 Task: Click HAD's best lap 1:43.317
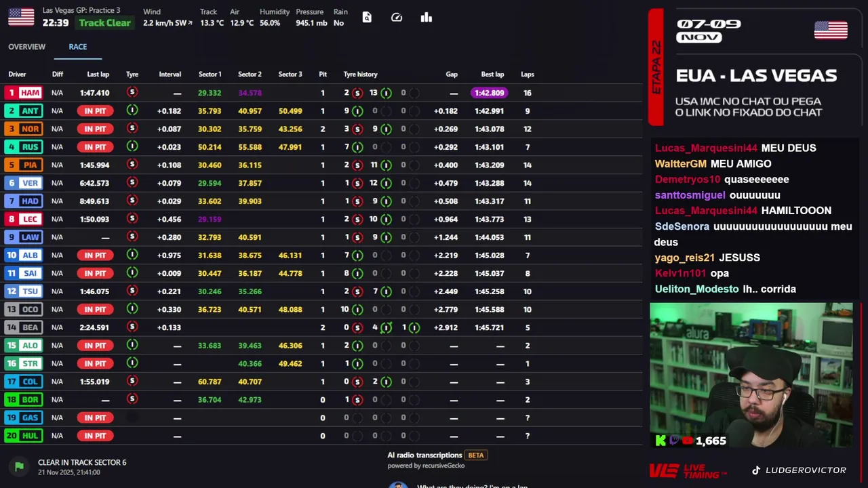489,201
